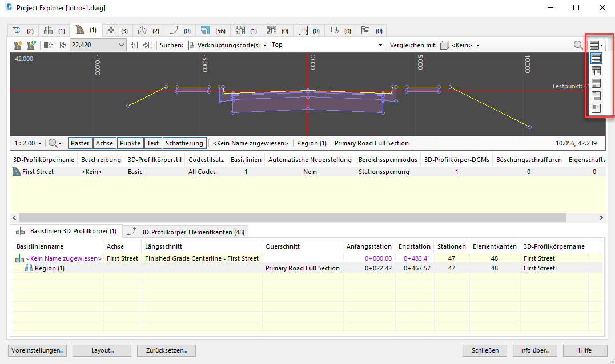Click the Längsschnitt column header
This screenshot has width=615, height=364.
pyautogui.click(x=202, y=246)
